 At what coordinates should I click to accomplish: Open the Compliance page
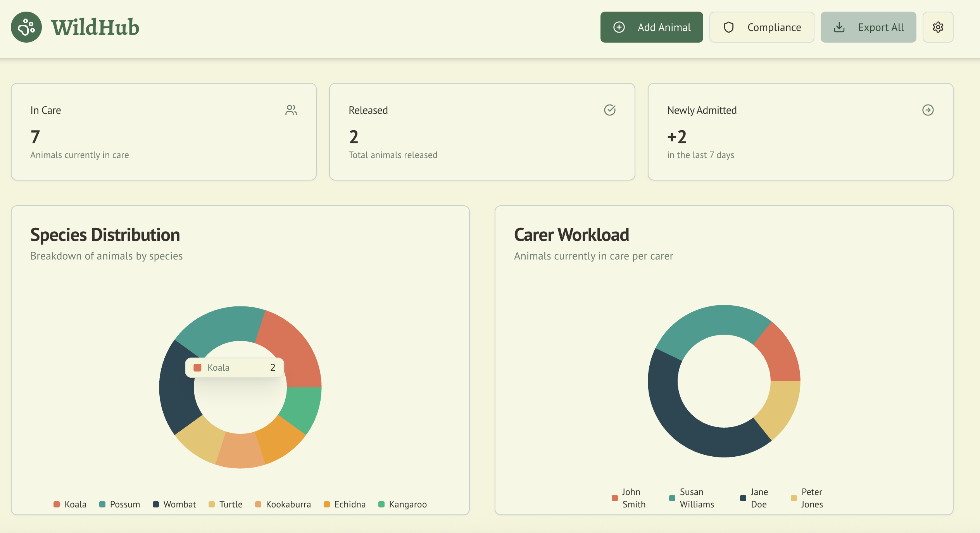tap(761, 27)
